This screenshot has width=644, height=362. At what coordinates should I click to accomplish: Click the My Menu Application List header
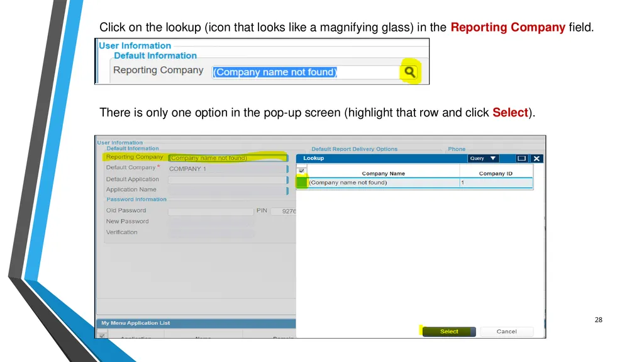pos(196,323)
